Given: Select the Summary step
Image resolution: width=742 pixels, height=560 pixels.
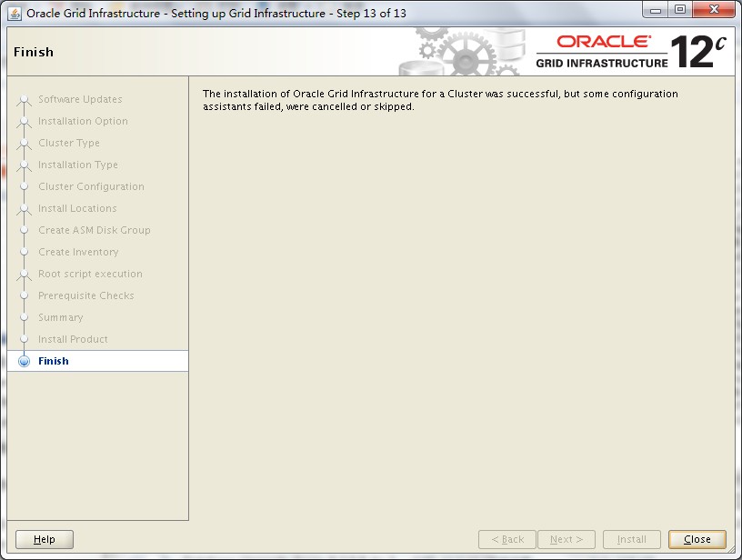Looking at the screenshot, I should coord(61,317).
